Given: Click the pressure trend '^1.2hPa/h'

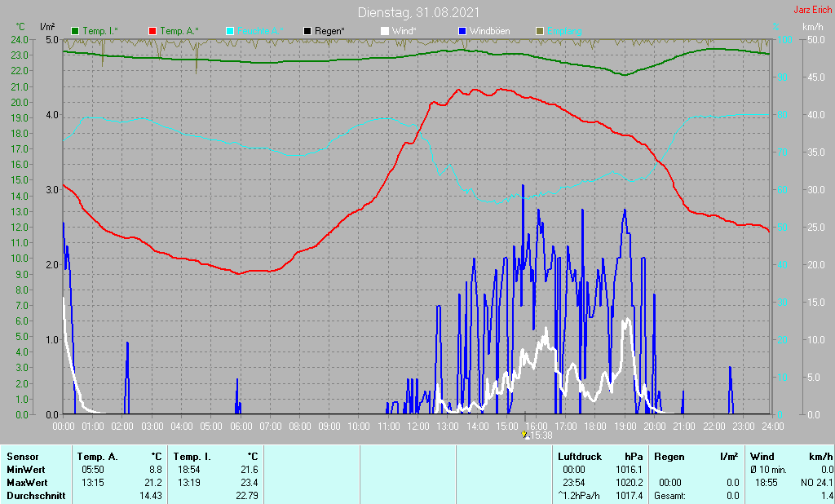Looking at the screenshot, I should pos(579,496).
